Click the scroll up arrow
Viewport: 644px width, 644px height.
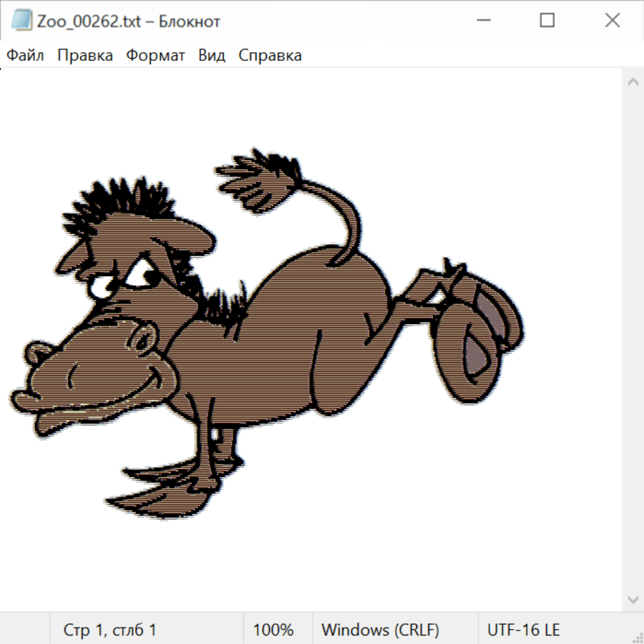tap(633, 82)
